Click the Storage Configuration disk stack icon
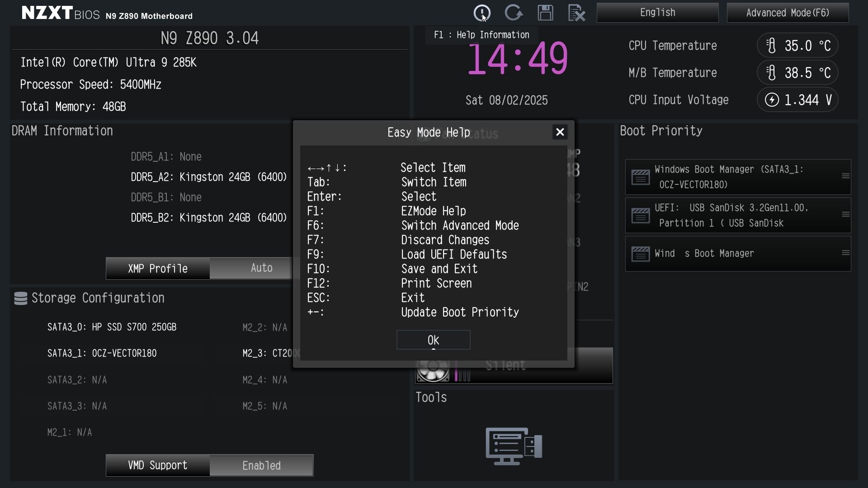 pos(21,298)
